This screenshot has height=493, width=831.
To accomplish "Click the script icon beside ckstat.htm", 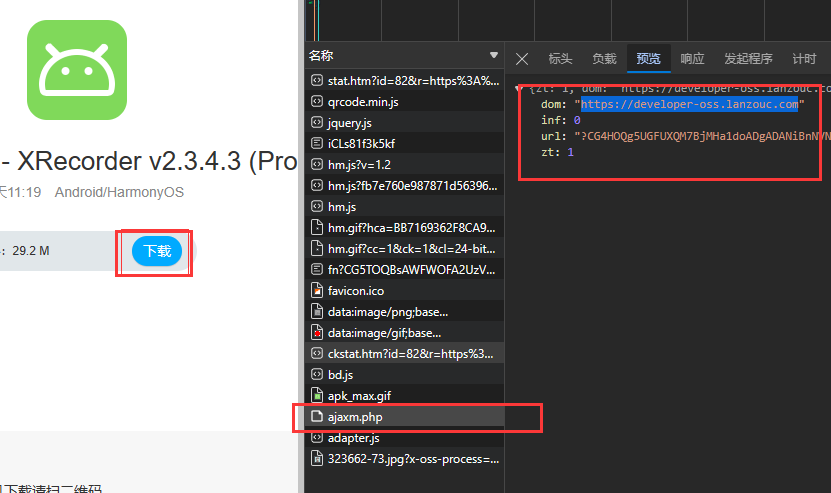I will (x=317, y=353).
